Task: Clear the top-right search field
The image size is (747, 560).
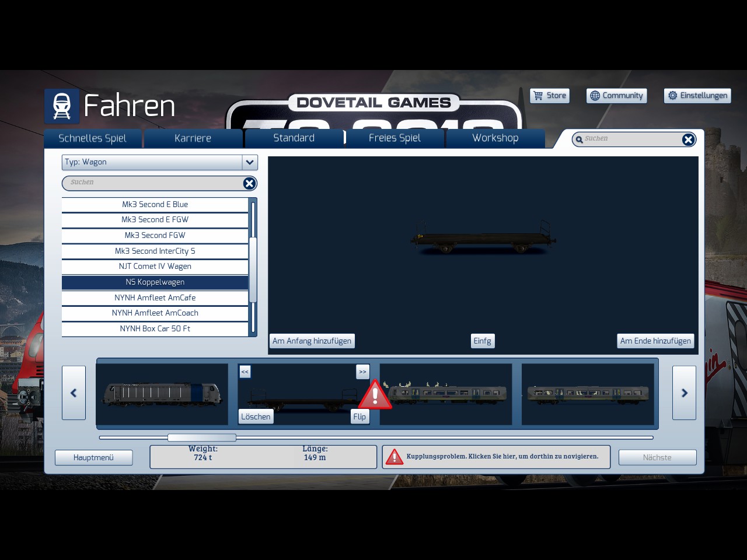Action: pos(688,139)
